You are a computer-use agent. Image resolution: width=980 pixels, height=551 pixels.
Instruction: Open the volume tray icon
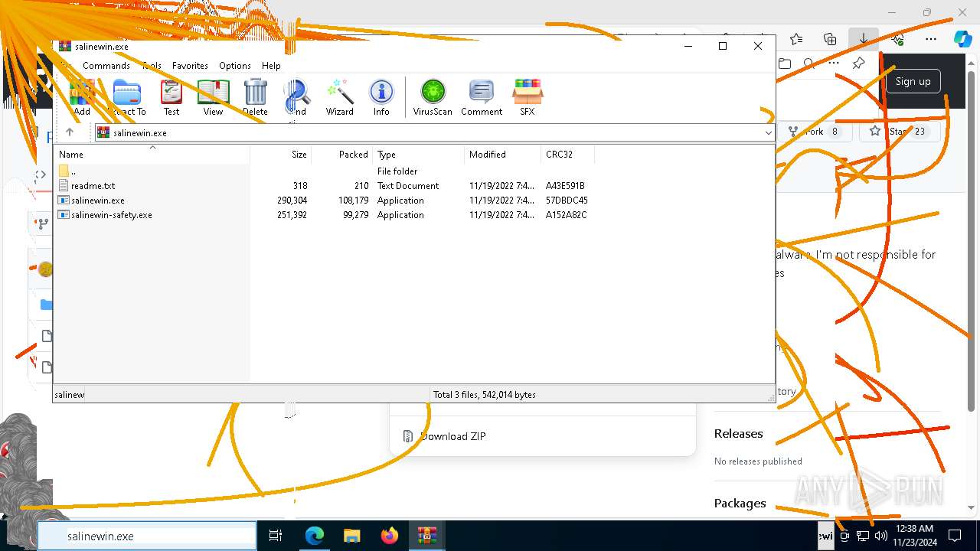[x=880, y=536]
